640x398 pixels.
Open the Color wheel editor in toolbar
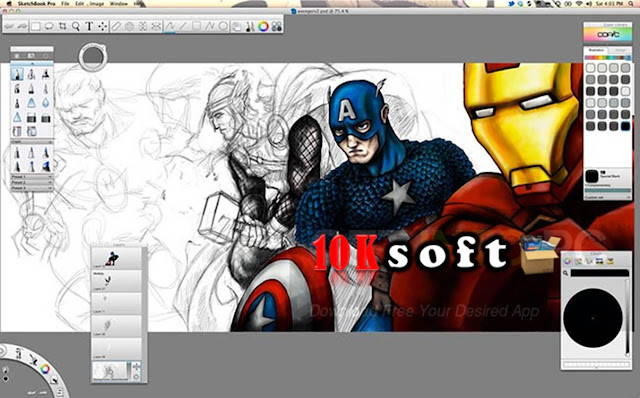point(263,27)
